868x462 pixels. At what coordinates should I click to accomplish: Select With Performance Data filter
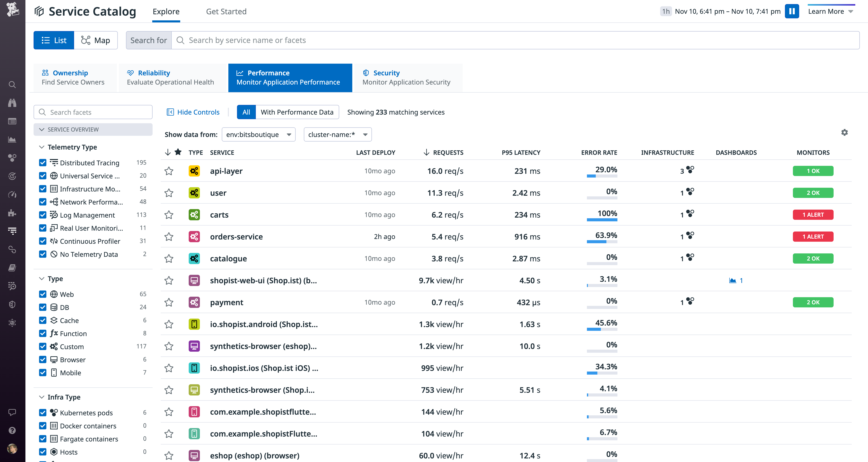297,112
